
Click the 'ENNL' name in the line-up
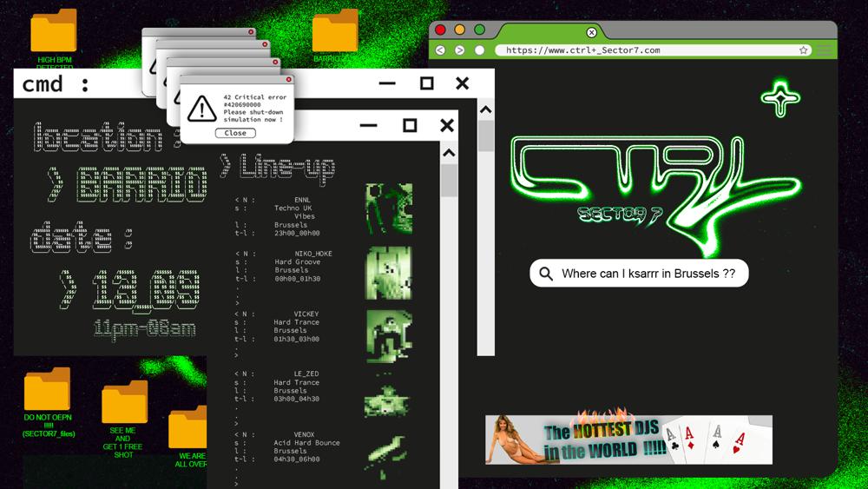(302, 200)
